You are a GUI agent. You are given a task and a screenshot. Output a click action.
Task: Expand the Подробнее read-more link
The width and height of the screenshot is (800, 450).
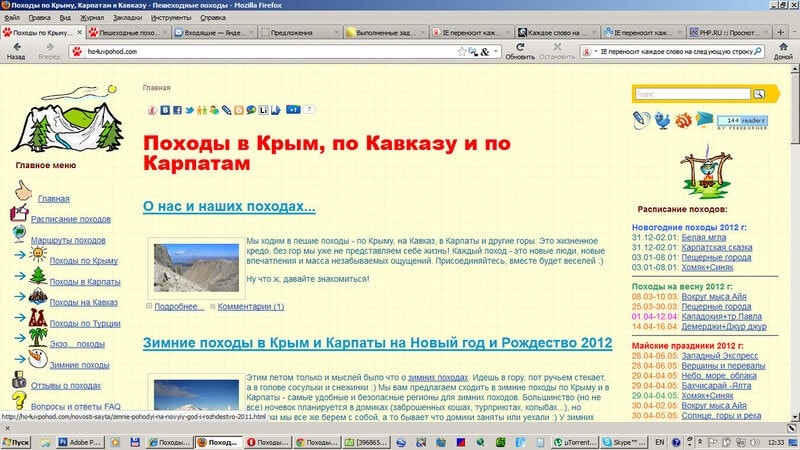pos(180,307)
